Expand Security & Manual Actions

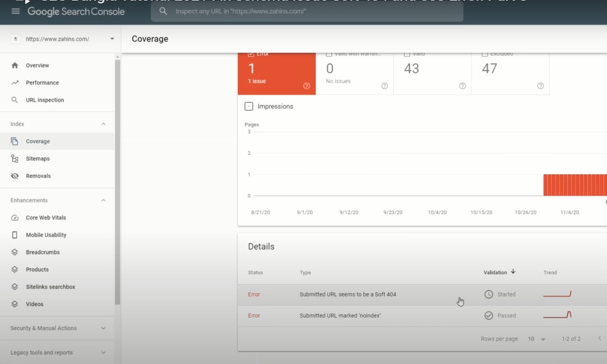coord(103,328)
